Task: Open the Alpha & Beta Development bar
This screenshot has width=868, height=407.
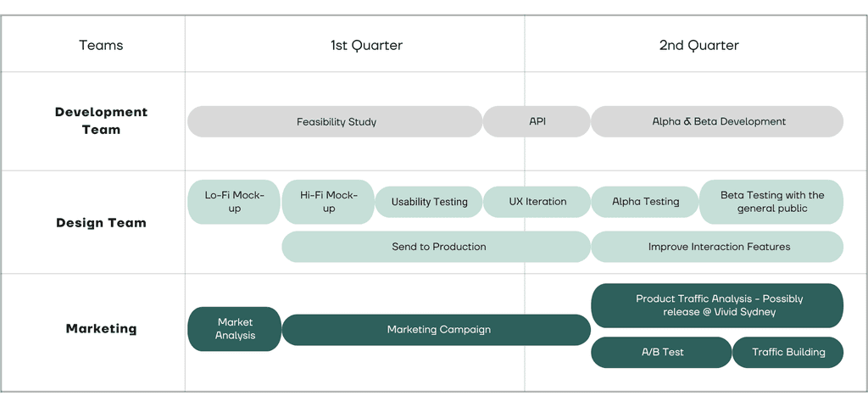Action: 717,121
